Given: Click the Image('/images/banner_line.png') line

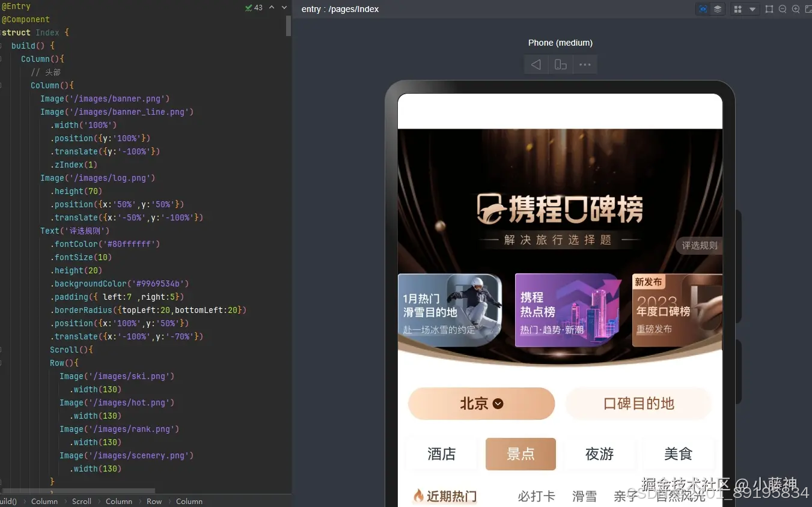Looking at the screenshot, I should tap(117, 112).
